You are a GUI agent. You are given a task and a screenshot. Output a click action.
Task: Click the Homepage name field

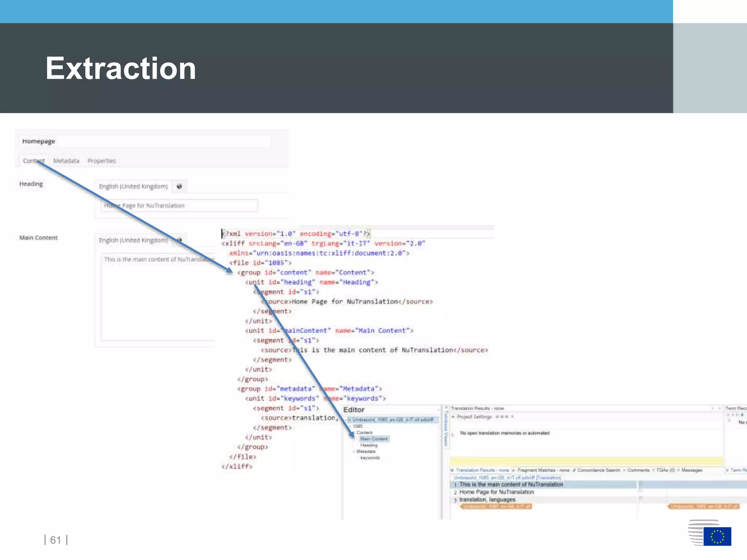tap(145, 141)
